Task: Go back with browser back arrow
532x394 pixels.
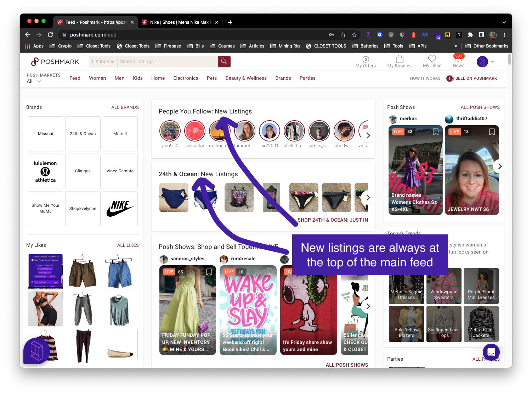Action: pos(28,35)
